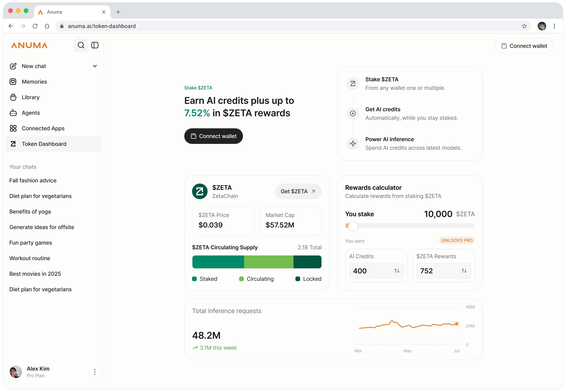Go forward in browser
Viewport: 566px width, 392px height.
coord(23,26)
